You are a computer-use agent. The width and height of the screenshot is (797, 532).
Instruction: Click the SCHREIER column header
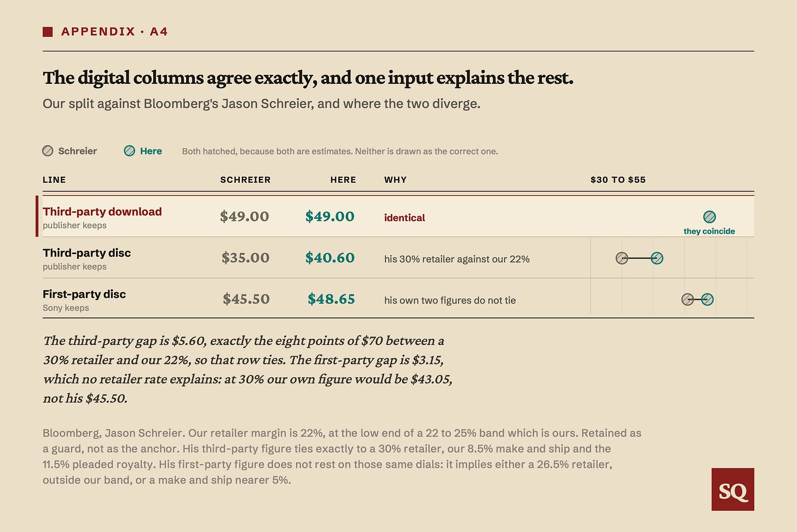(x=245, y=180)
